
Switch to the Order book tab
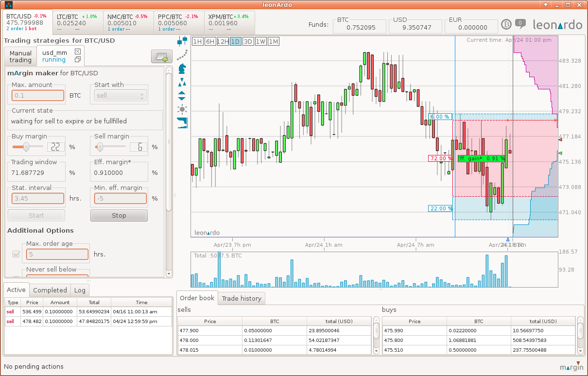197,298
